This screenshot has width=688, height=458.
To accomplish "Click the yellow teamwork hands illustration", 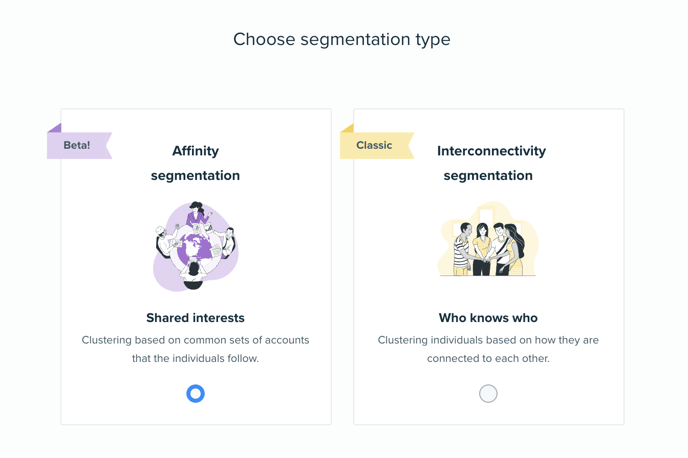I will pos(488,239).
